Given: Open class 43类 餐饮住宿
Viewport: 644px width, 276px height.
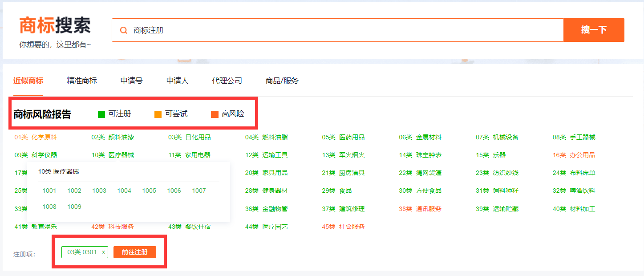Looking at the screenshot, I should coord(190,227).
